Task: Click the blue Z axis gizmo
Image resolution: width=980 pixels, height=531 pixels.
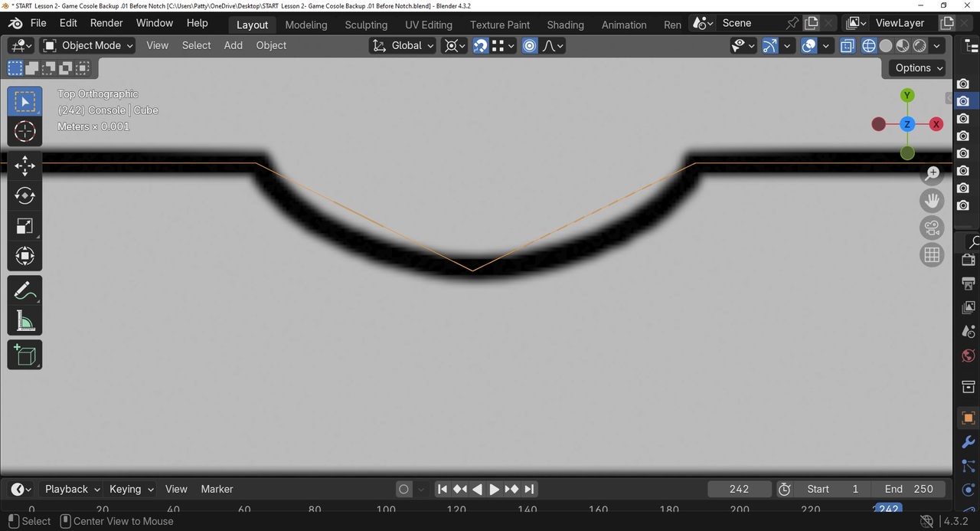Action: coord(907,124)
